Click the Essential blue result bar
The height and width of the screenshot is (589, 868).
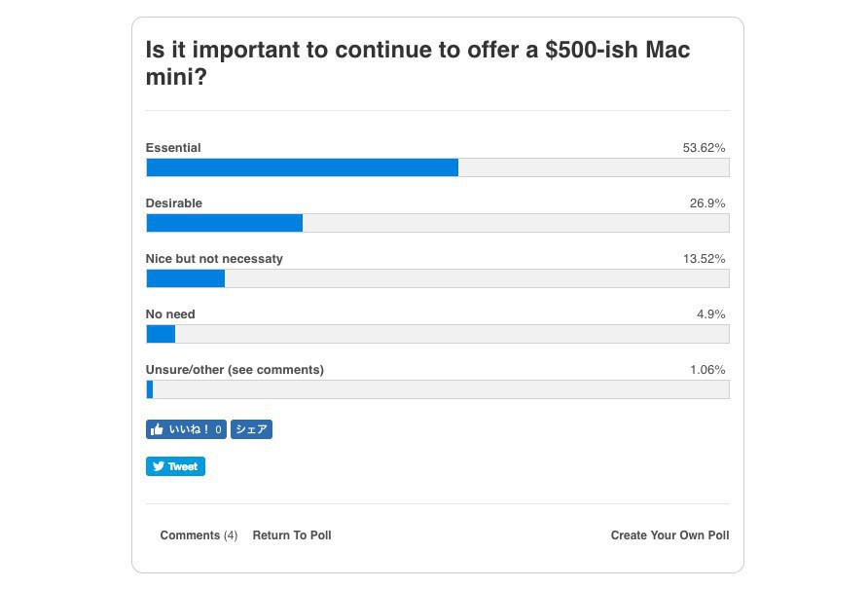(x=302, y=167)
